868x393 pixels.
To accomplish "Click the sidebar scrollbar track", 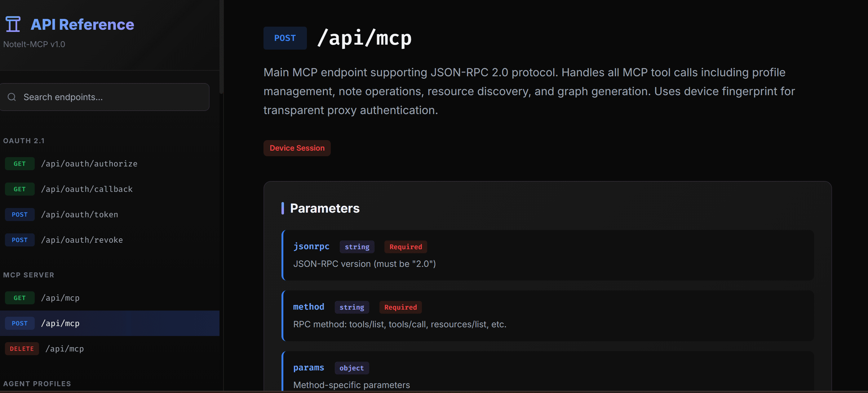I will 221,202.
